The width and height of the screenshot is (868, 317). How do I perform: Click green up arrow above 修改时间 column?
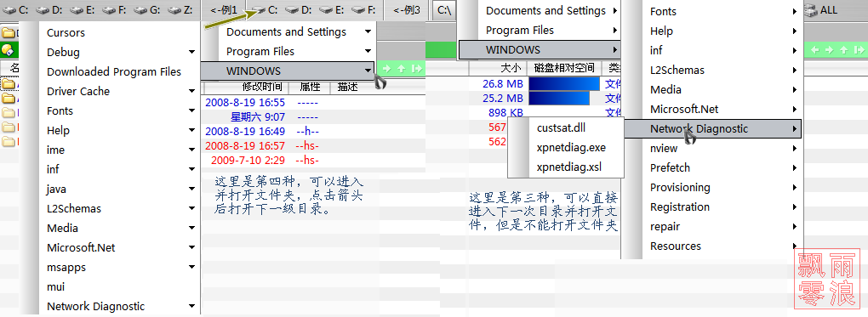pyautogui.click(x=402, y=69)
